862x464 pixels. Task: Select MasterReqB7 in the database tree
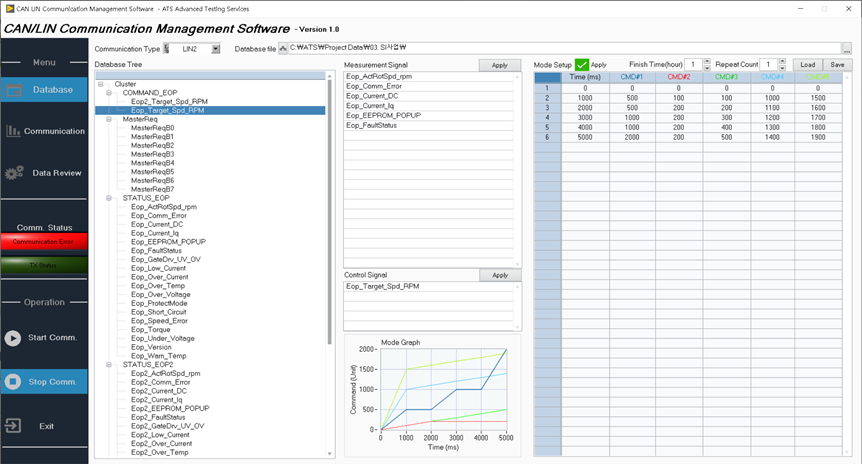pyautogui.click(x=152, y=190)
